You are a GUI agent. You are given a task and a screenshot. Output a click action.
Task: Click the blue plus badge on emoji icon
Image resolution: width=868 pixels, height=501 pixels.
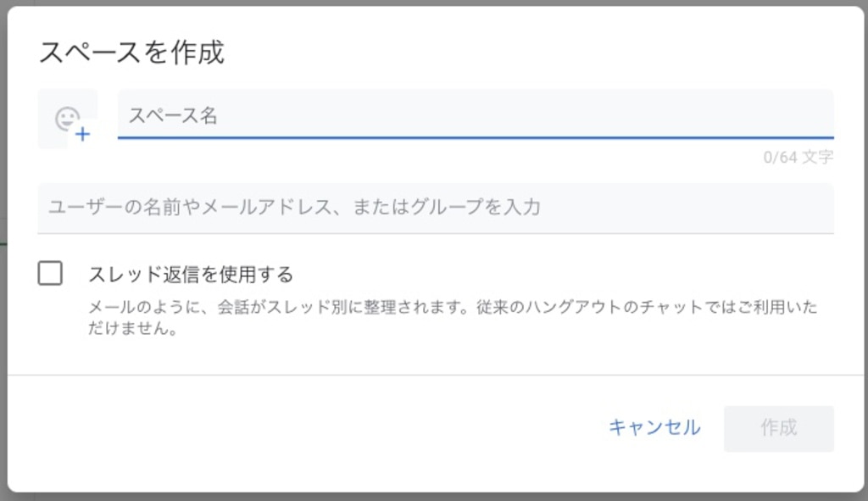82,134
